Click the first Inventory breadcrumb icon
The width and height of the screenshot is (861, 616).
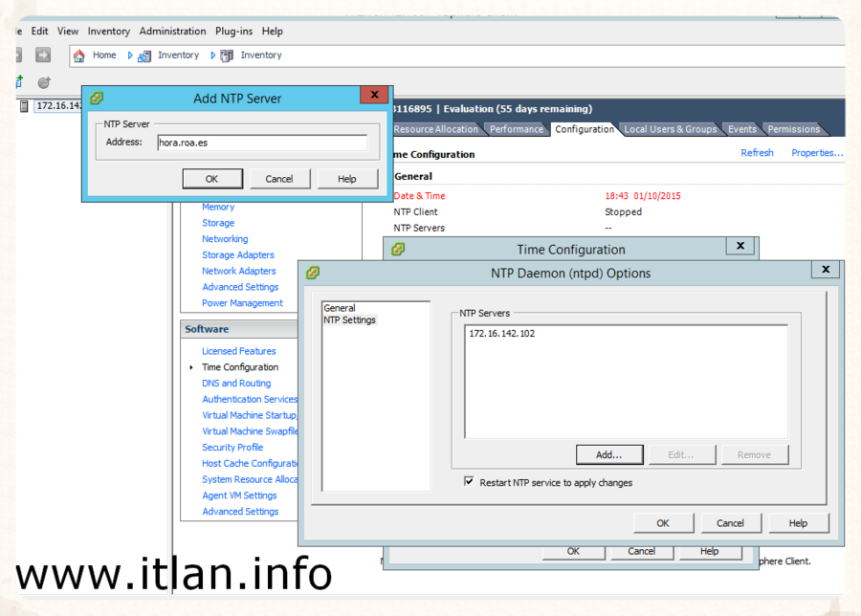[144, 55]
